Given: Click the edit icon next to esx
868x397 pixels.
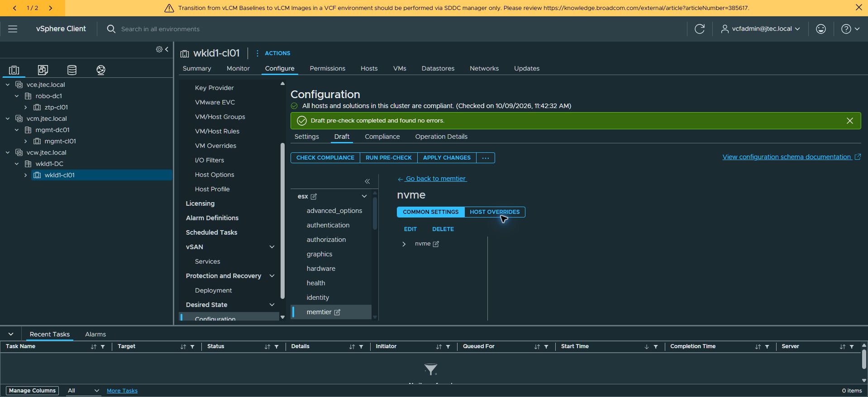Looking at the screenshot, I should tap(314, 196).
